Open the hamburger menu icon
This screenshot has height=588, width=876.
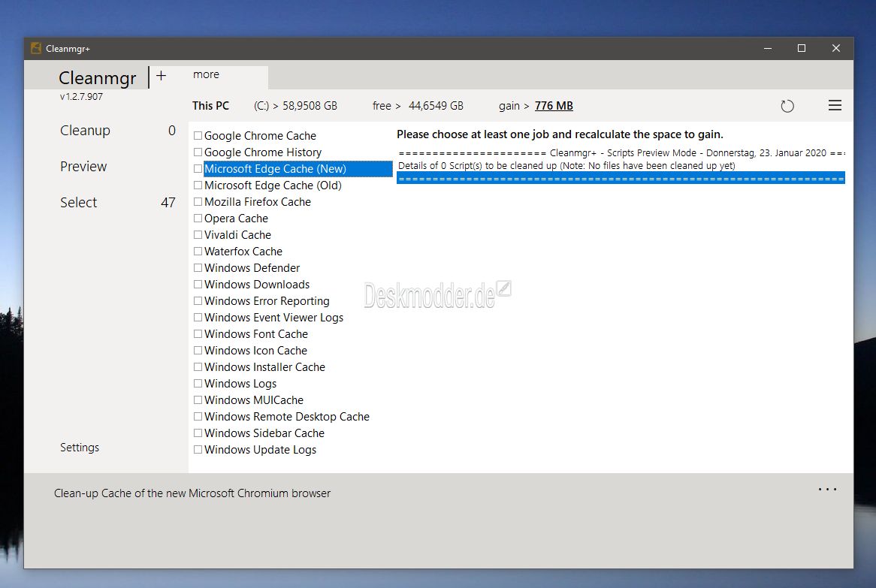[835, 106]
